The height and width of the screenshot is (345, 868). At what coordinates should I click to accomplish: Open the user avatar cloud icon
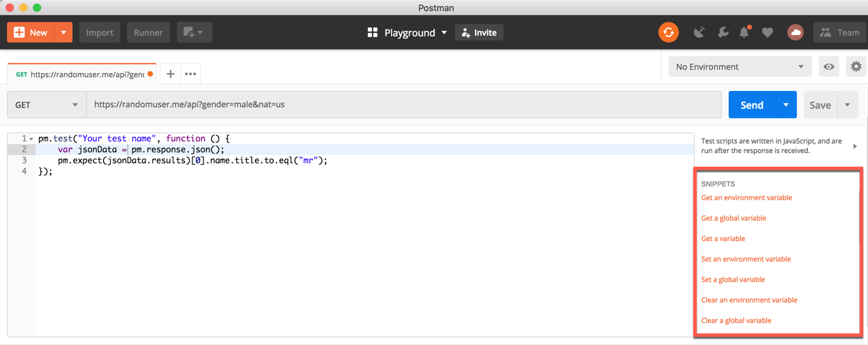[x=795, y=32]
